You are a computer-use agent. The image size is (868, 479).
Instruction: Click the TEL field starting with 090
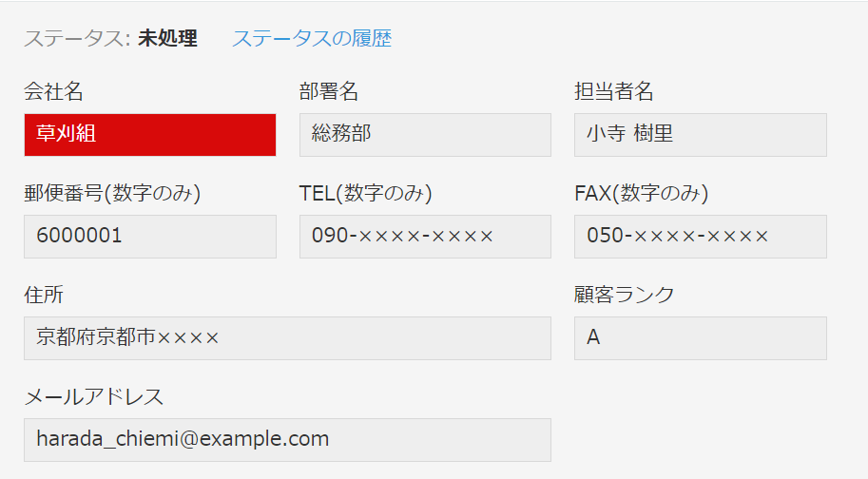click(425, 237)
